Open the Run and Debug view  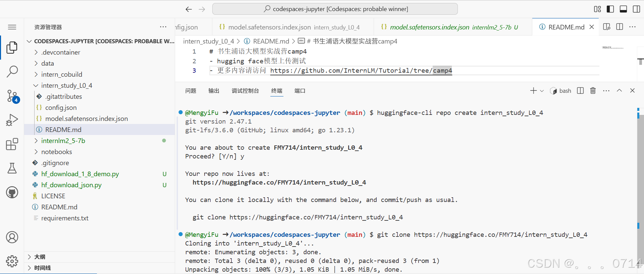[12, 120]
